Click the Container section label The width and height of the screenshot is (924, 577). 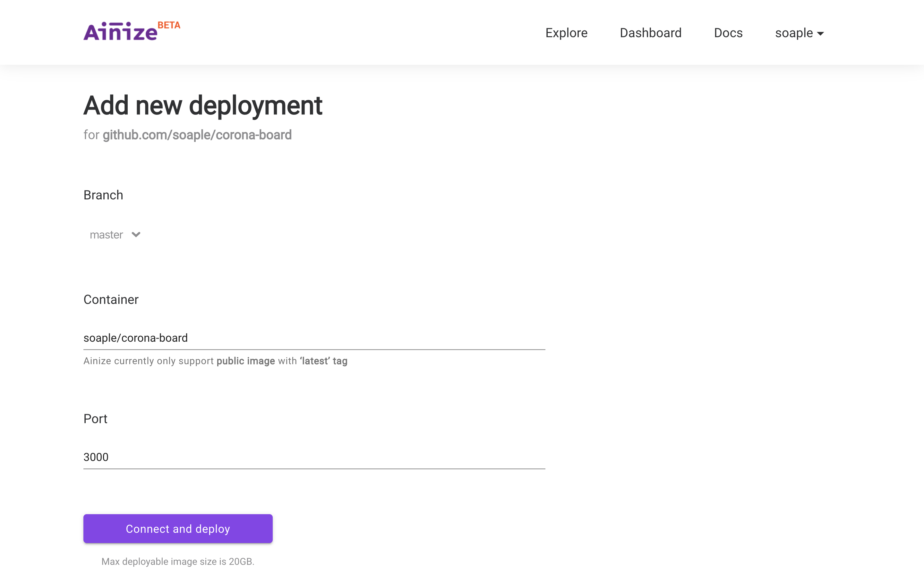point(111,300)
